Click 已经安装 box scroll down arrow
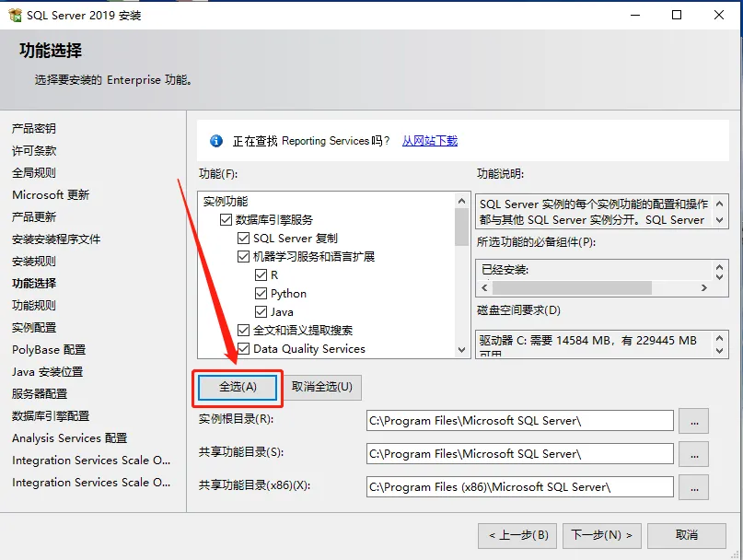The image size is (743, 560). 719,276
